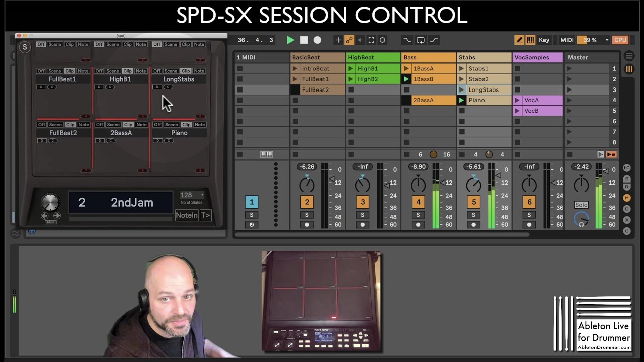Launch the IntroBeat clip
The image size is (644, 362).
coord(295,68)
